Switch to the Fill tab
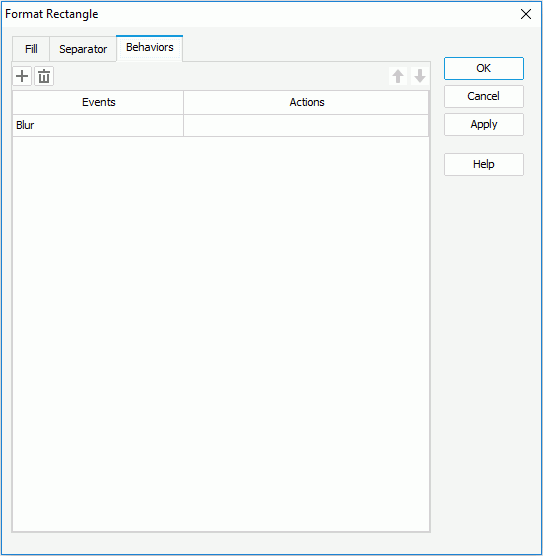The width and height of the screenshot is (543, 556). (31, 49)
